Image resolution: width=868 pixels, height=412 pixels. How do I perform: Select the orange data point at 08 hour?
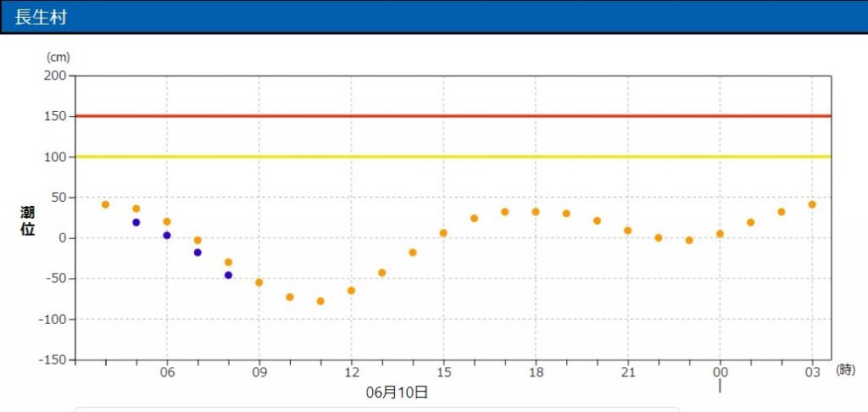click(229, 263)
